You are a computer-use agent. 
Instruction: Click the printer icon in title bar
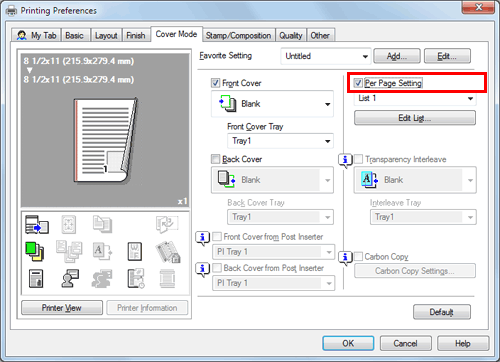point(12,11)
